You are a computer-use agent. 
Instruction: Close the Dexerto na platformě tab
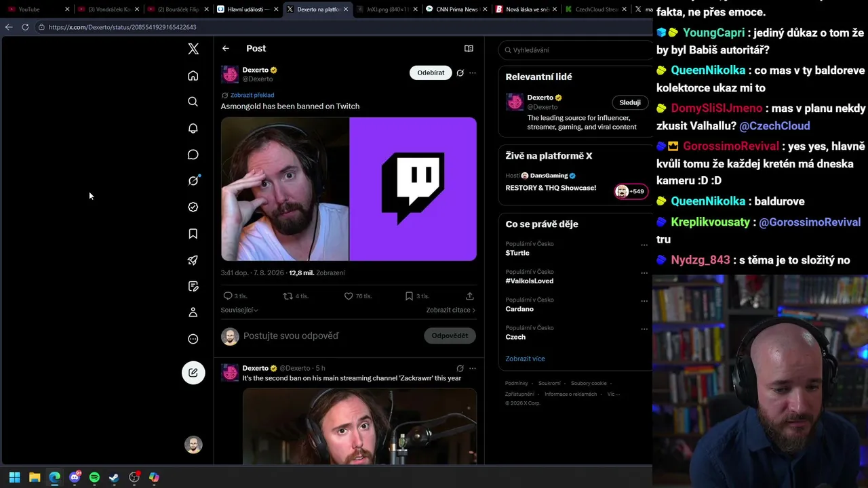point(347,9)
